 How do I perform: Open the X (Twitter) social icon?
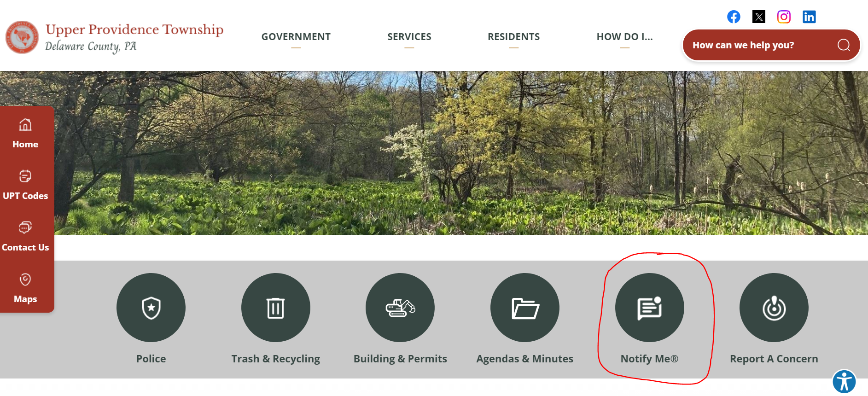[759, 17]
